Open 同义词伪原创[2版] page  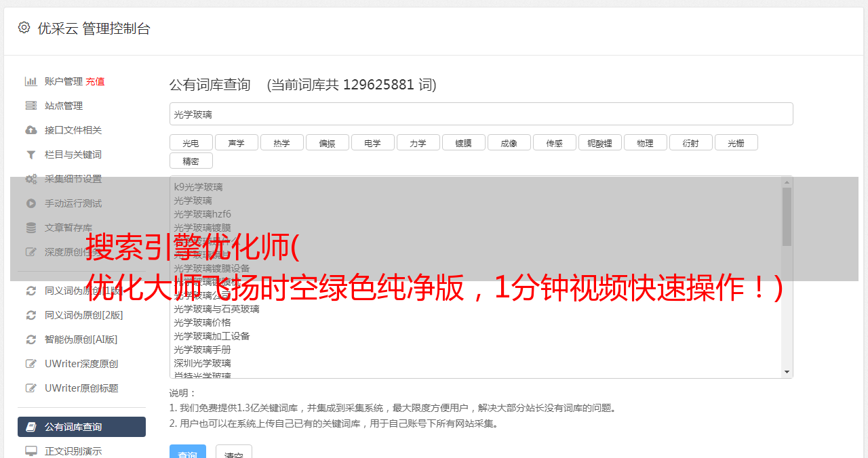(84, 315)
